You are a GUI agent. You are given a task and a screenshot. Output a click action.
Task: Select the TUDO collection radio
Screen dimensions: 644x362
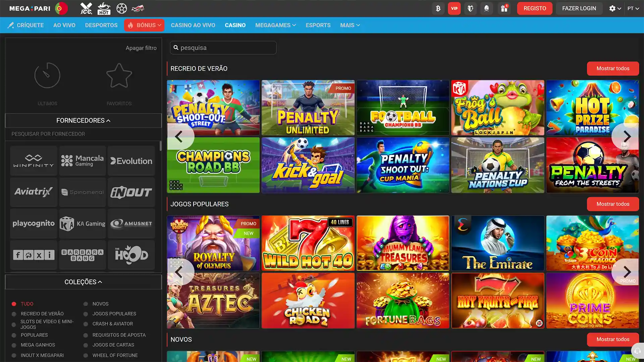click(14, 304)
